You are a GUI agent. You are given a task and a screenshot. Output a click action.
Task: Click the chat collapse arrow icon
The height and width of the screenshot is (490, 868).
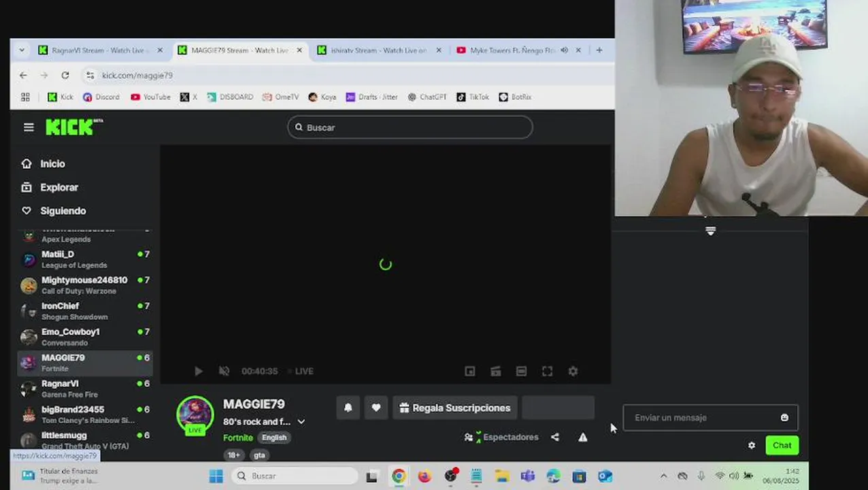(x=710, y=231)
